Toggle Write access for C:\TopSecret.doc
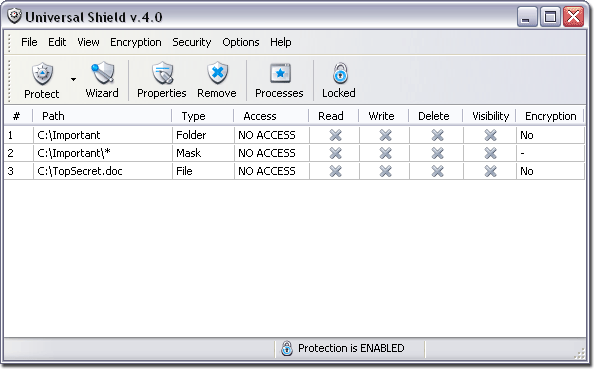The width and height of the screenshot is (595, 369). (x=386, y=171)
